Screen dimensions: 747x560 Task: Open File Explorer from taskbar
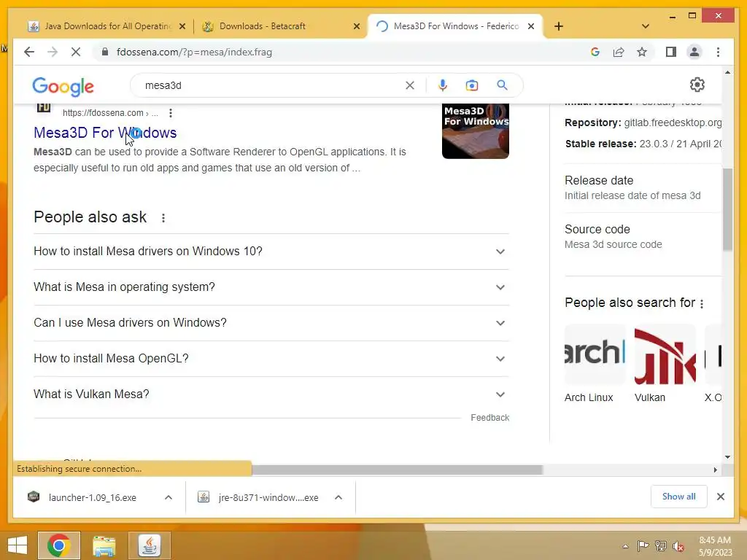(104, 545)
